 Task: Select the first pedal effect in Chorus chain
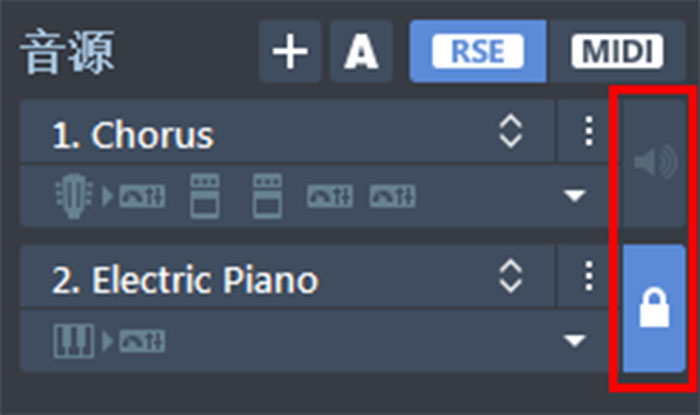click(x=204, y=194)
